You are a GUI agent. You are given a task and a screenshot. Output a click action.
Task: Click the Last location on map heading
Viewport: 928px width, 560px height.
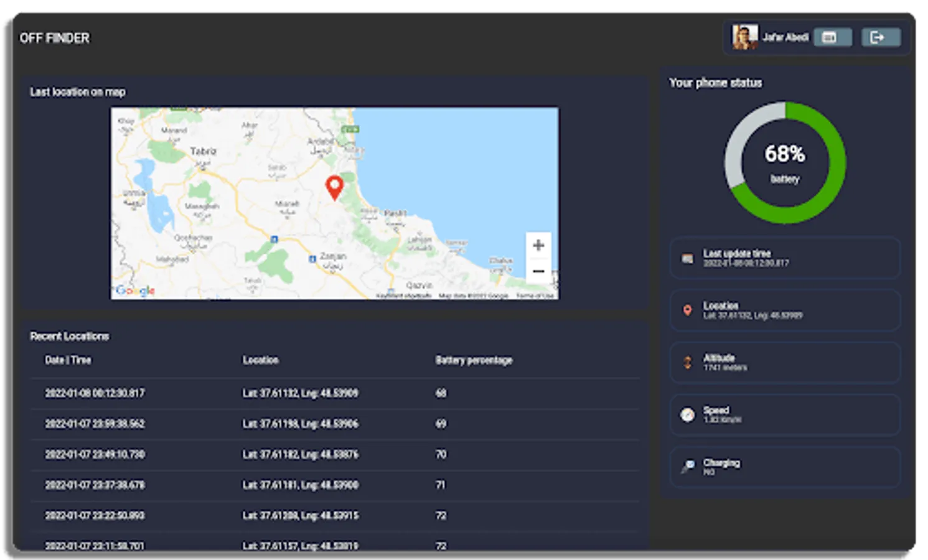77,92
